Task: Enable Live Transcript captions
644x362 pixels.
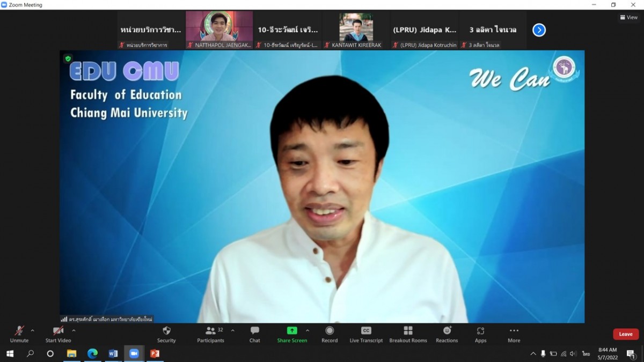Action: click(366, 334)
